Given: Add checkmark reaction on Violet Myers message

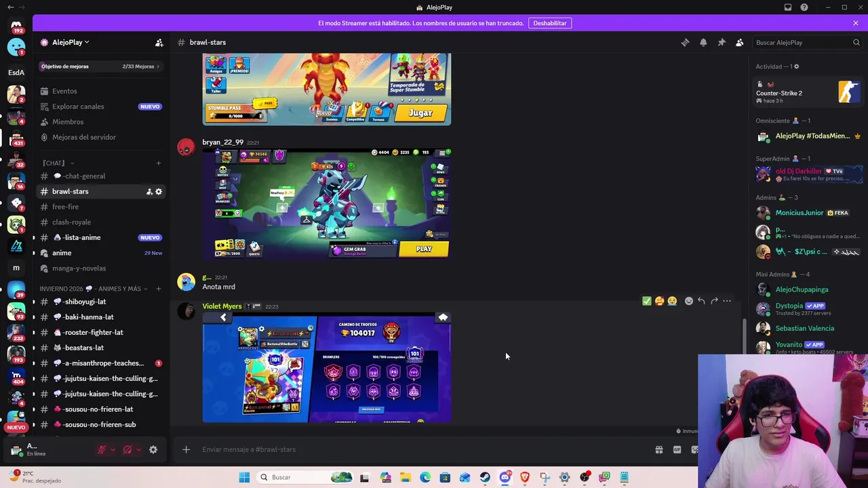Looking at the screenshot, I should 646,301.
